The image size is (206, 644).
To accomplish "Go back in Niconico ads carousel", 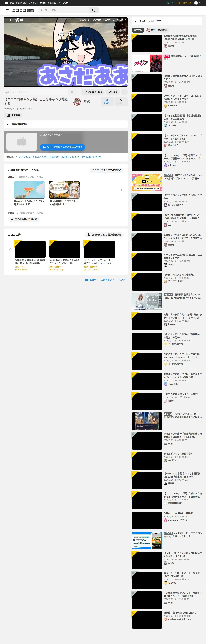I will [10, 250].
